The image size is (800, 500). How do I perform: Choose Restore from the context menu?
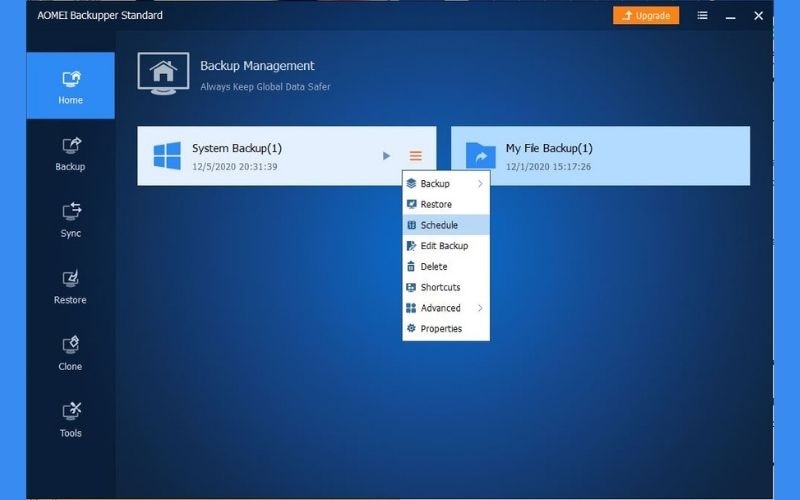(446, 204)
